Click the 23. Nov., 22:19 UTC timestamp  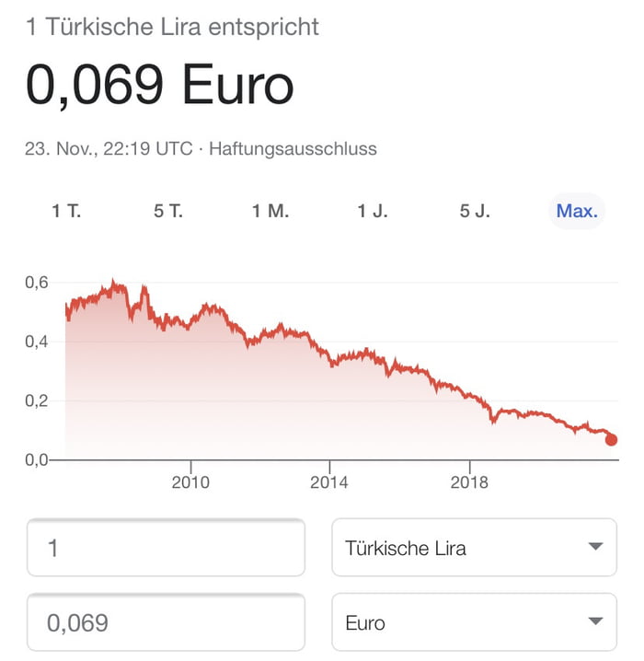pyautogui.click(x=108, y=148)
